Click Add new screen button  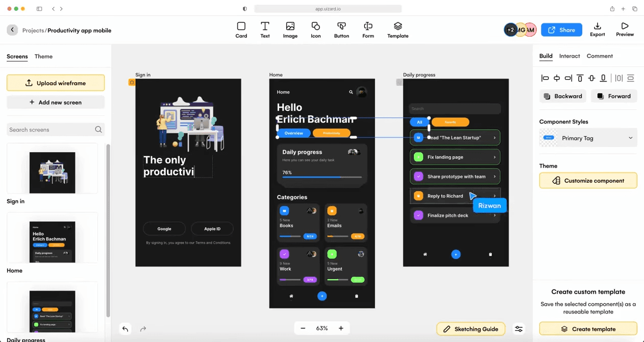coord(56,102)
